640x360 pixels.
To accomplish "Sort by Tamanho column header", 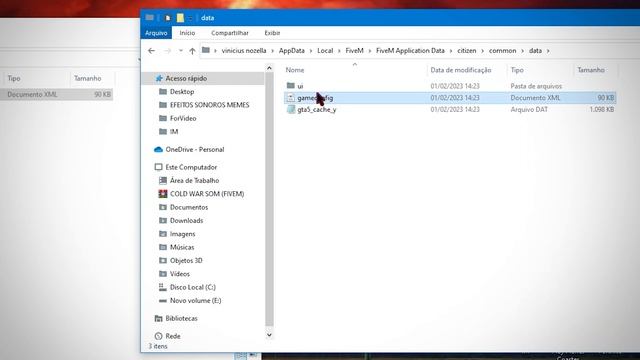I will (591, 70).
